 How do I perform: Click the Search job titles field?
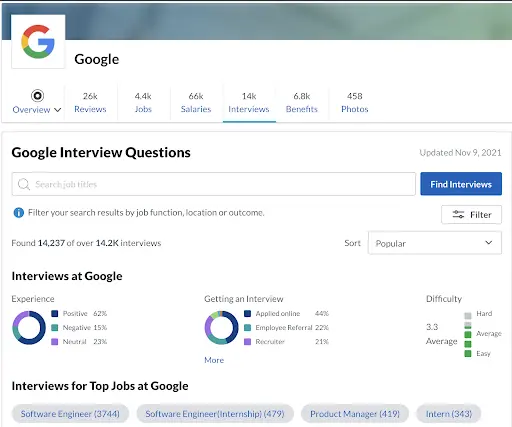pyautogui.click(x=214, y=184)
